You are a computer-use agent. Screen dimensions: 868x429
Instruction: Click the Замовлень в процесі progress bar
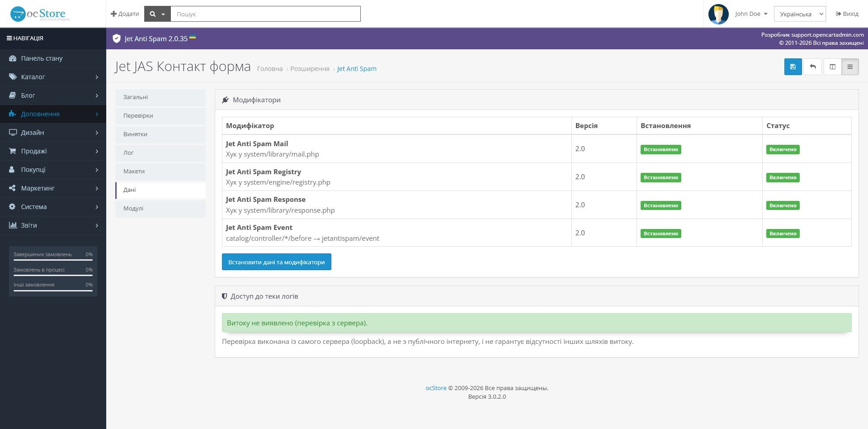53,276
